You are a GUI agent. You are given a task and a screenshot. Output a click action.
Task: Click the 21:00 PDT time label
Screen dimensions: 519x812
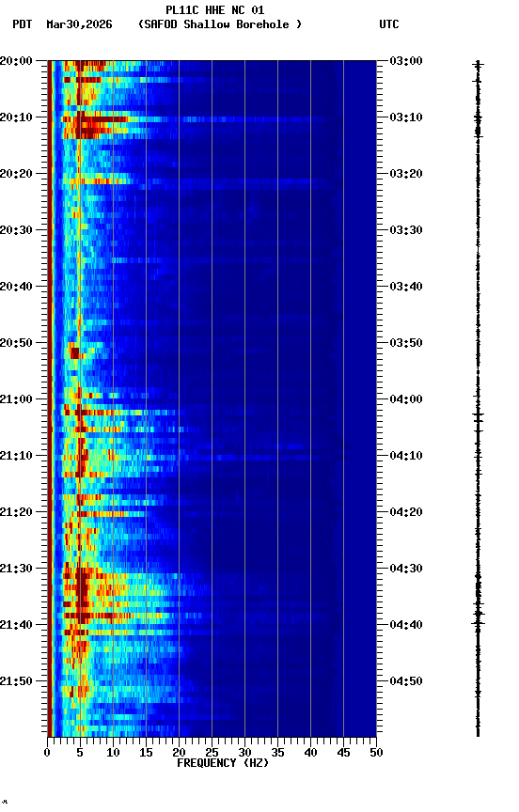16,399
